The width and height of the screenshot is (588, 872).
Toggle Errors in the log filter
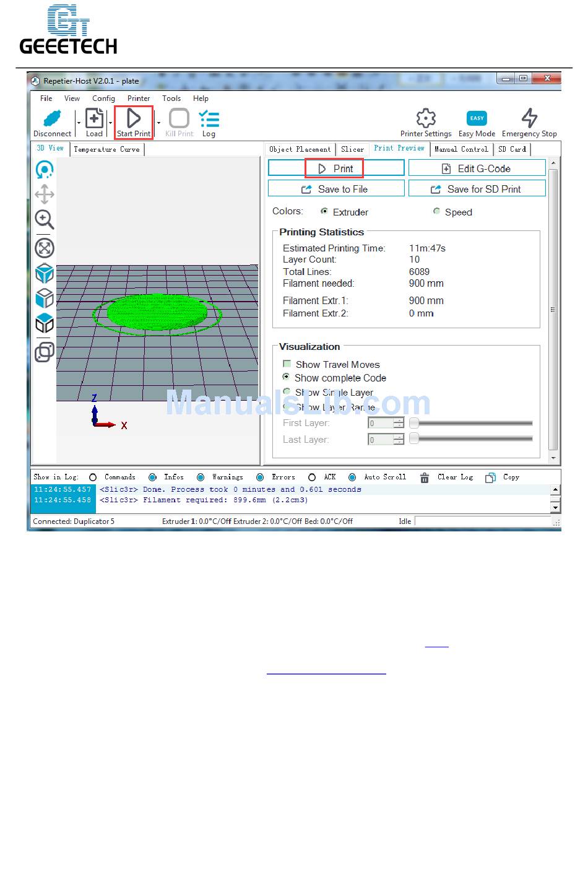260,477
